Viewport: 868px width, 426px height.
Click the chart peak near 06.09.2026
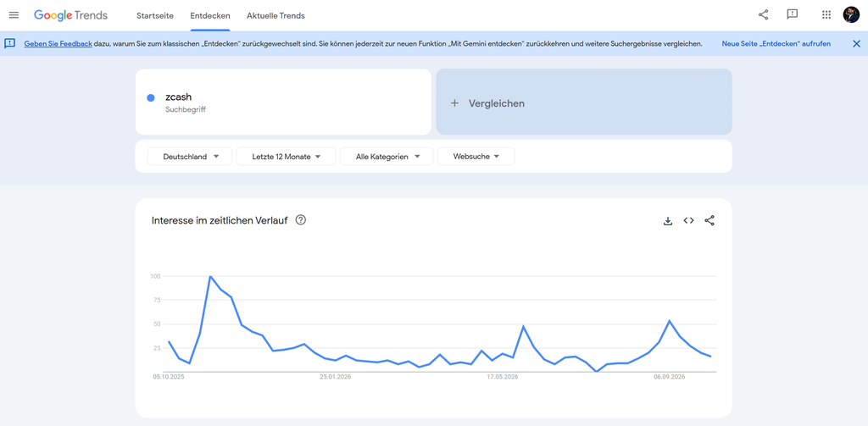[670, 320]
